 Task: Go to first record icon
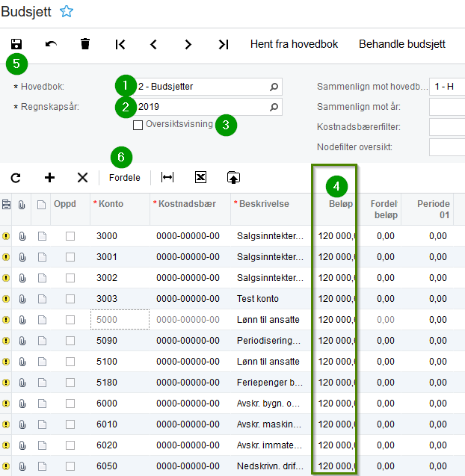tap(120, 44)
